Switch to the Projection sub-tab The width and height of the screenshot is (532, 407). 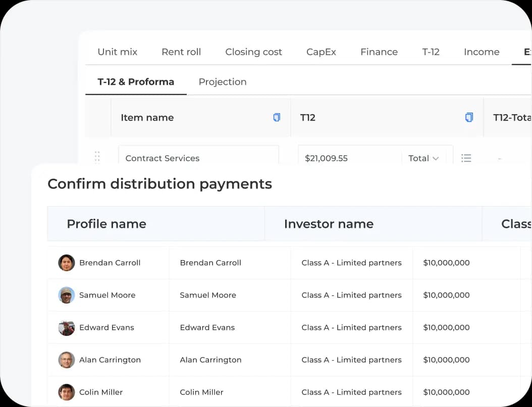click(x=223, y=82)
